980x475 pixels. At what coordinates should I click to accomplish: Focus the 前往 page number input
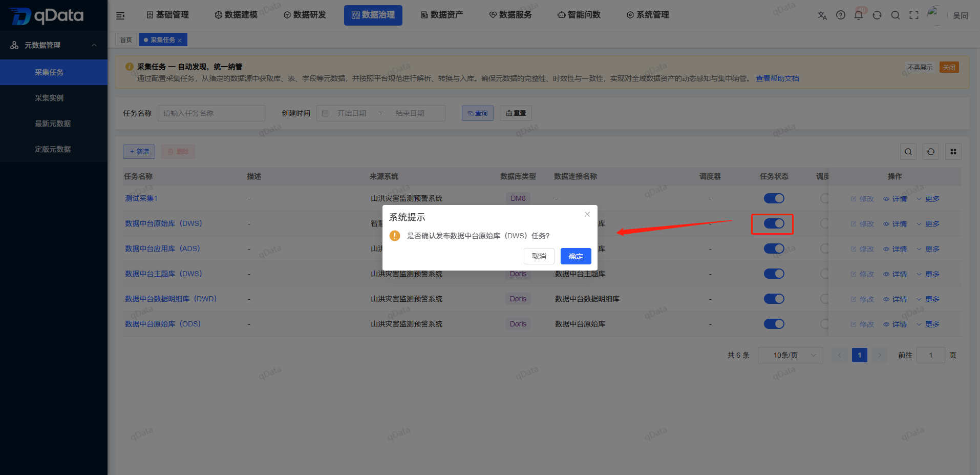931,355
